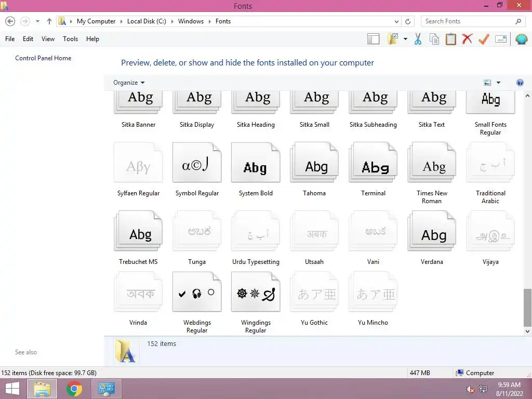Expand the address bar history dropdown
The width and height of the screenshot is (532, 399).
point(396,21)
